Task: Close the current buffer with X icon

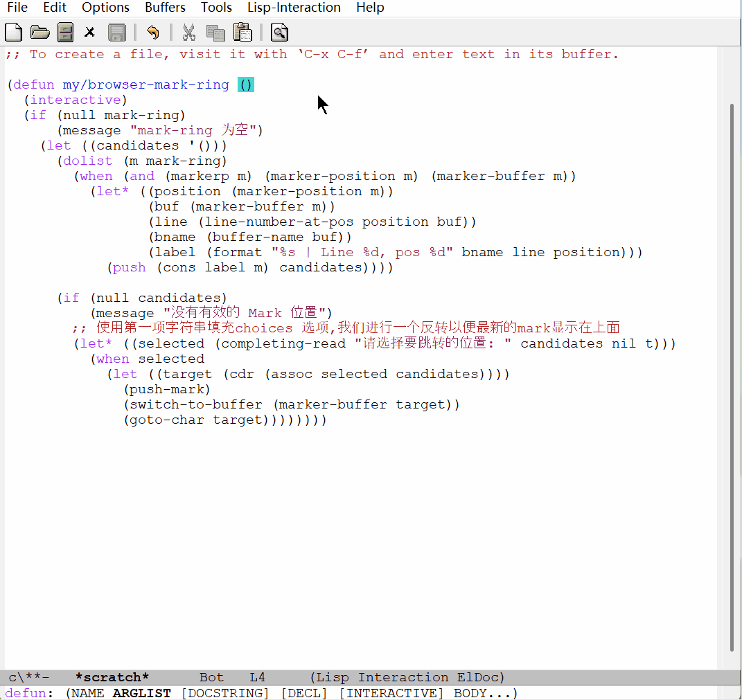Action: pos(89,32)
